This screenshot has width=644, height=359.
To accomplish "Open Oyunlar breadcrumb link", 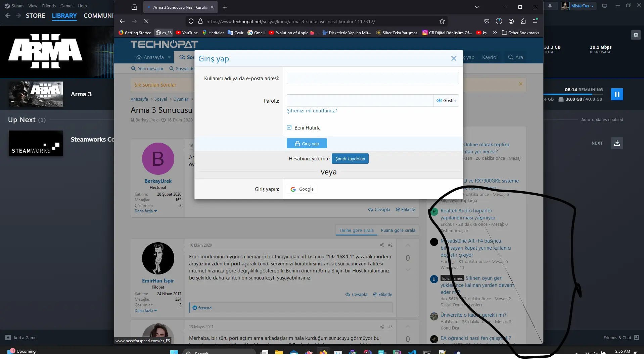I will 181,99.
